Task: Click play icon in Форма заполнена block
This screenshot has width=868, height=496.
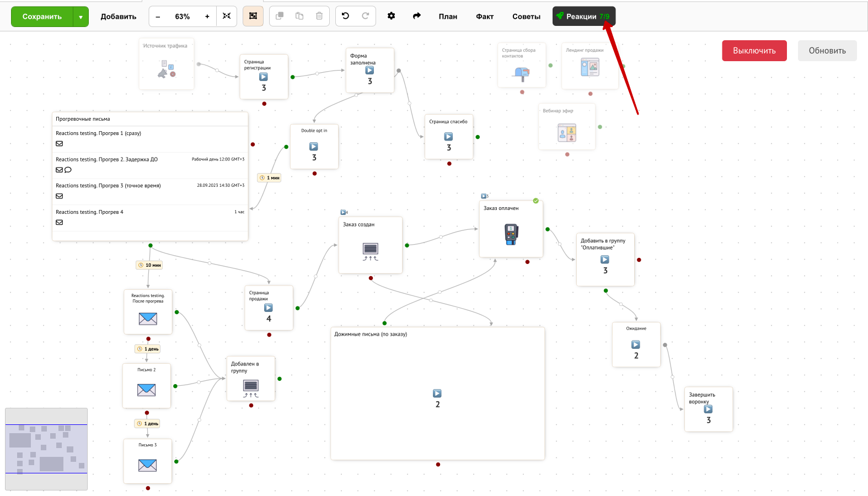Action: pyautogui.click(x=369, y=71)
